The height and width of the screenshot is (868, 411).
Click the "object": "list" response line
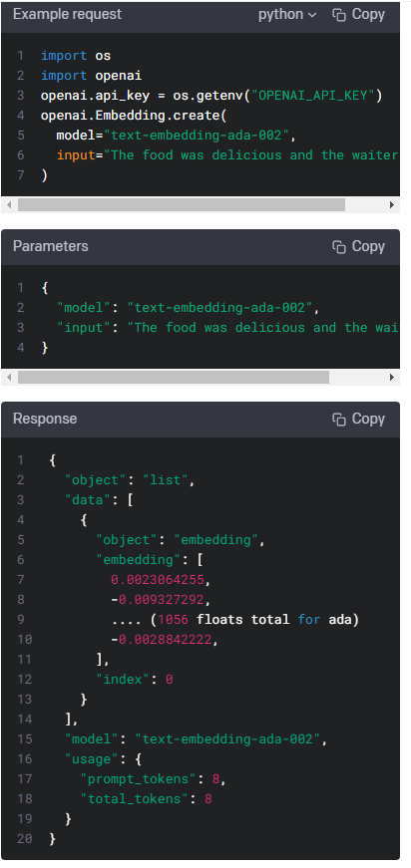[x=130, y=480]
